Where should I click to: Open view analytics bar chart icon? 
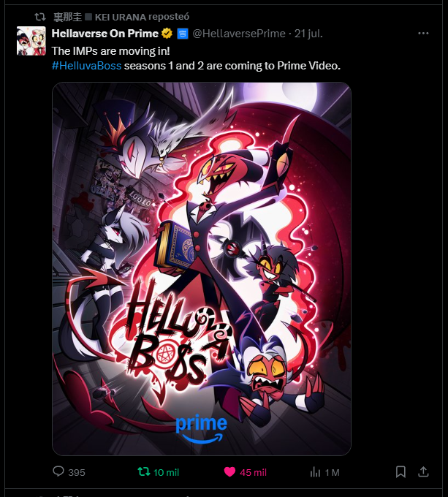point(315,472)
